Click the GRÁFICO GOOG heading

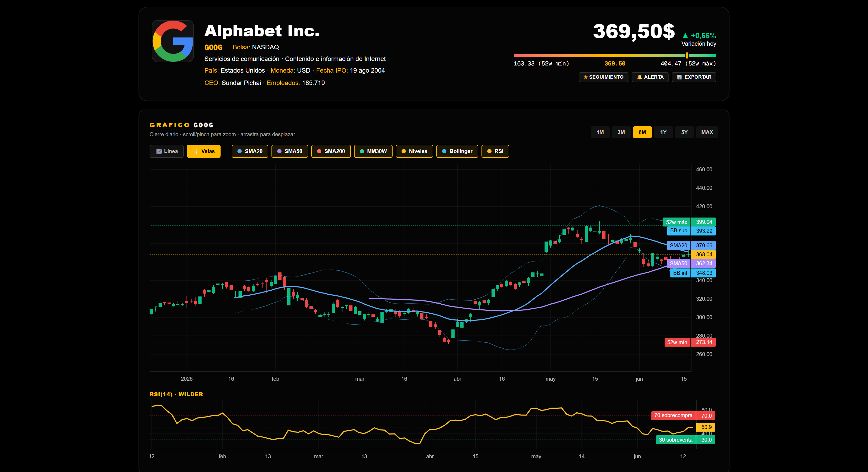pyautogui.click(x=182, y=125)
